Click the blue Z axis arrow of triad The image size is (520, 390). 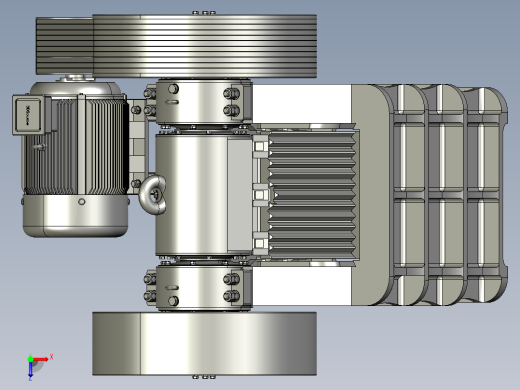(30, 370)
